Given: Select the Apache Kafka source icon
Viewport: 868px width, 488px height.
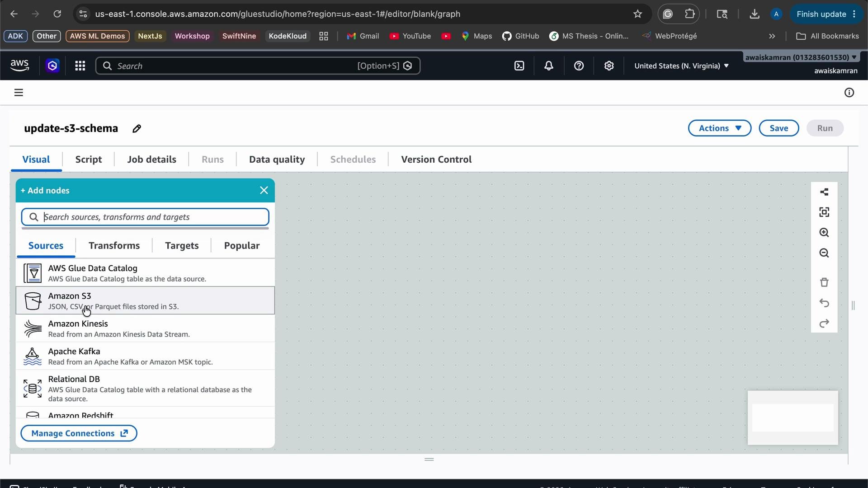Looking at the screenshot, I should 33,357.
